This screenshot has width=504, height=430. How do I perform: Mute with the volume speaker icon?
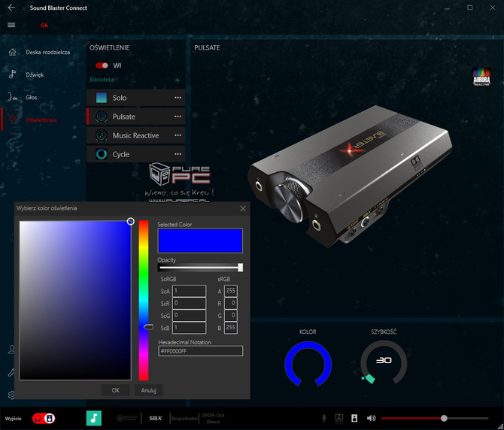[372, 418]
